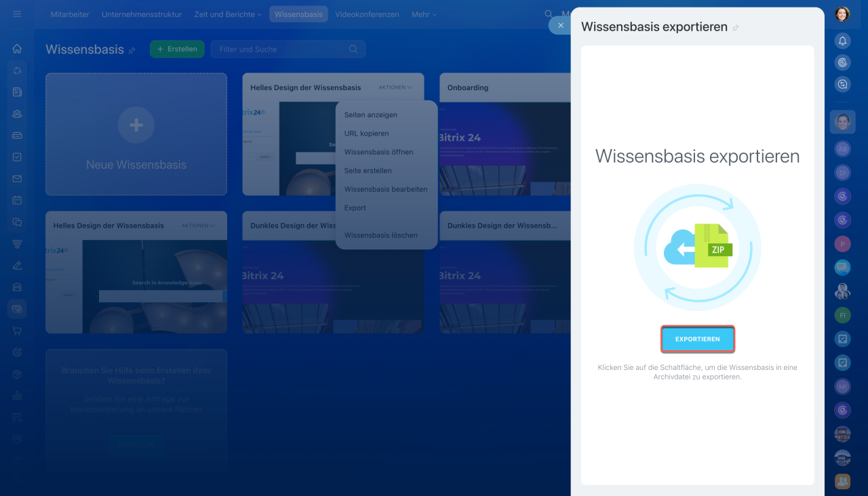Image resolution: width=868 pixels, height=496 pixels.
Task: Choose Wissensbasis bearbeiten menu item
Action: [387, 189]
